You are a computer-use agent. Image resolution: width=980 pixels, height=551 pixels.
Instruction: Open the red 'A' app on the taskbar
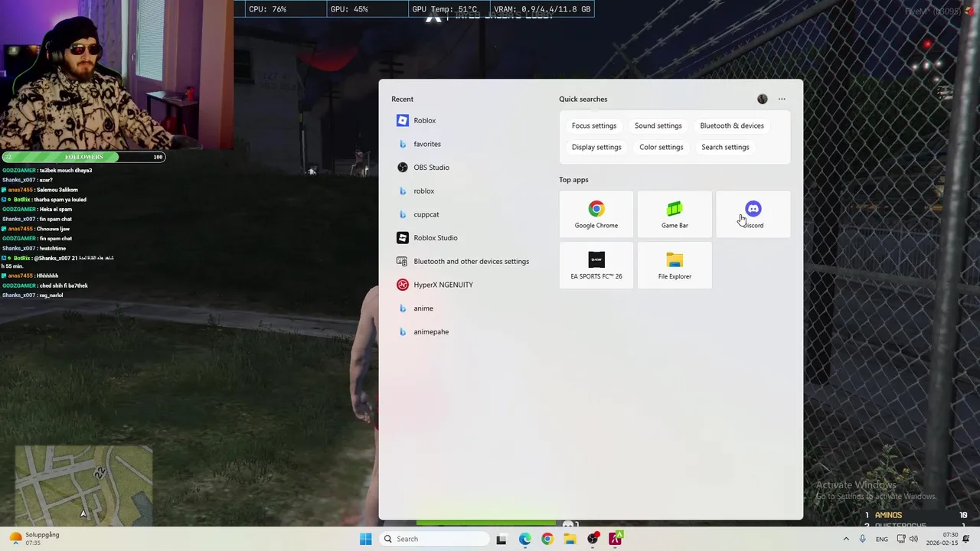(616, 539)
